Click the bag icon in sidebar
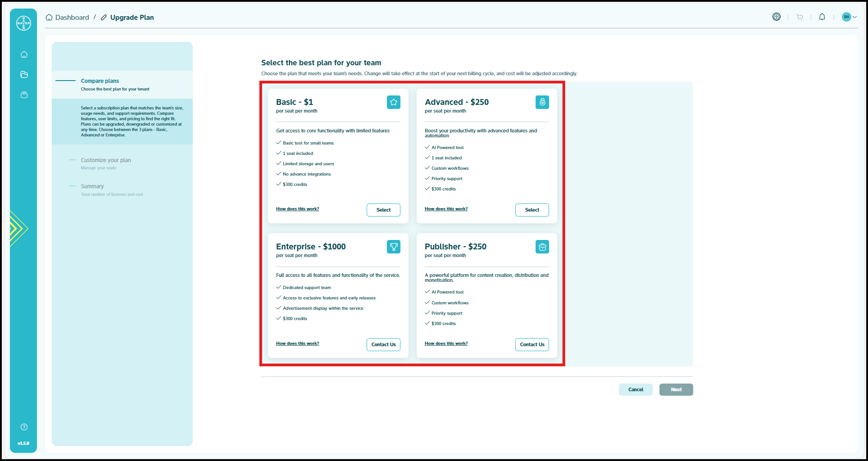This screenshot has width=868, height=461. (24, 95)
